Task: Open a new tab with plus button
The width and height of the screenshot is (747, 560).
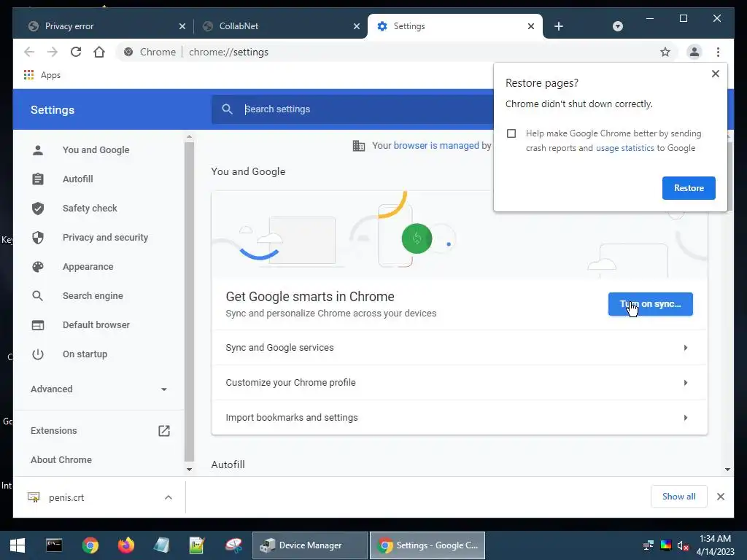Action: (559, 26)
